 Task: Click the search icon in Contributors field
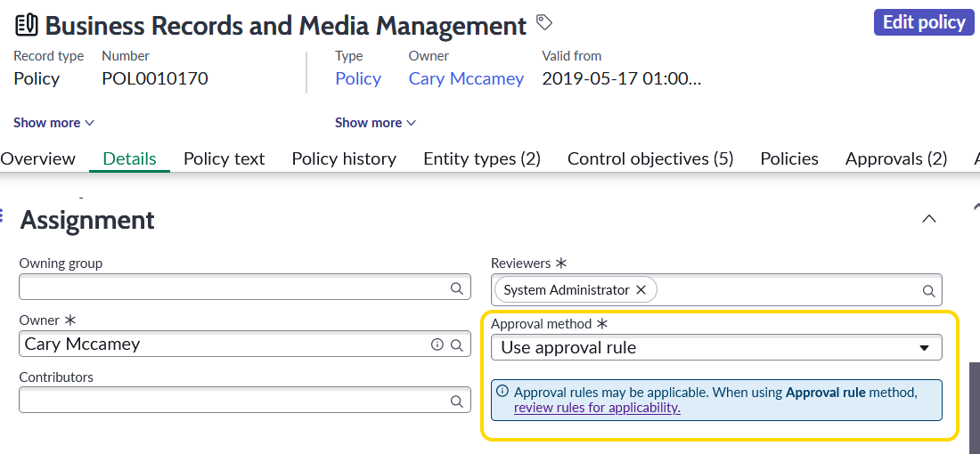[x=457, y=401]
